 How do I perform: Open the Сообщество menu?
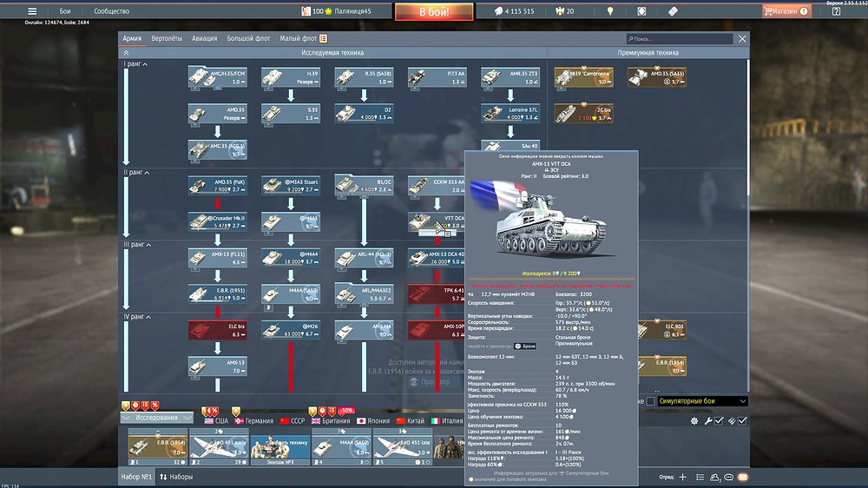pyautogui.click(x=111, y=11)
